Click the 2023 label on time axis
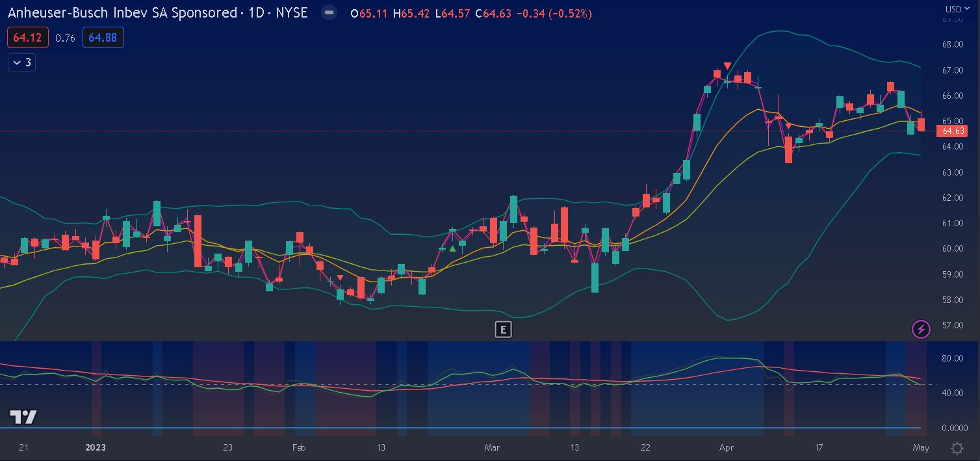This screenshot has width=980, height=461. (96, 447)
